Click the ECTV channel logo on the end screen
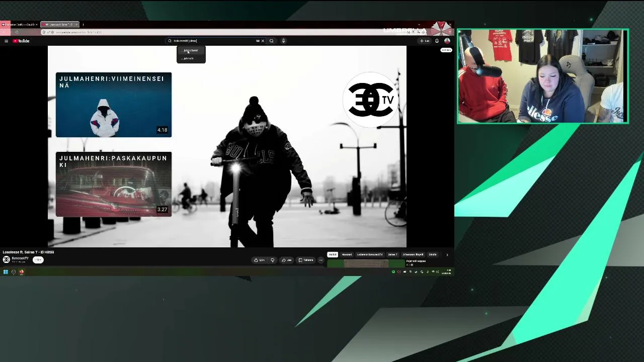644x362 pixels. 371,100
